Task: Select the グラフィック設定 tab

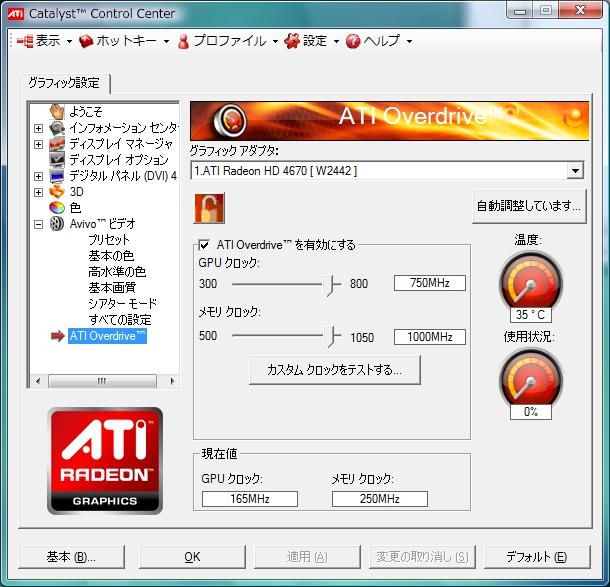Action: 64,83
